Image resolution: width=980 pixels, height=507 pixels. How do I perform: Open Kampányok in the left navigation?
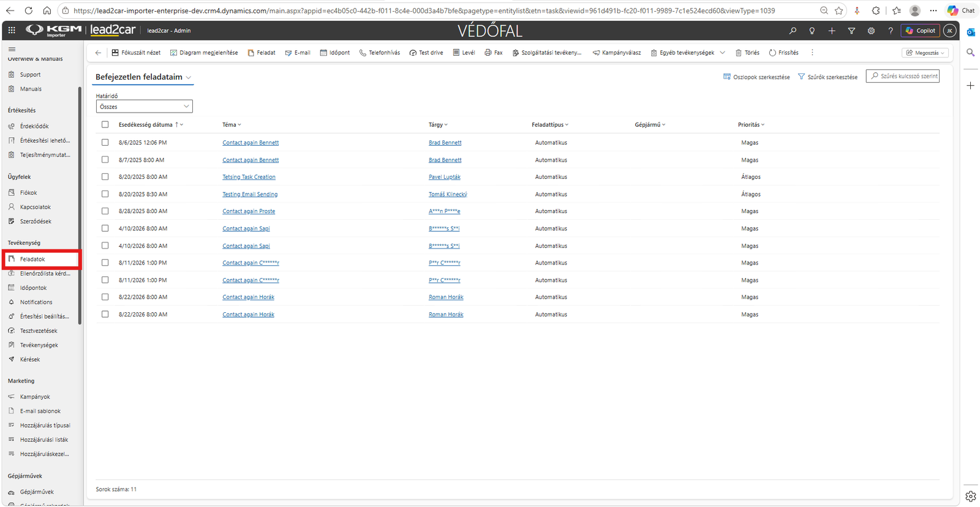pyautogui.click(x=35, y=397)
